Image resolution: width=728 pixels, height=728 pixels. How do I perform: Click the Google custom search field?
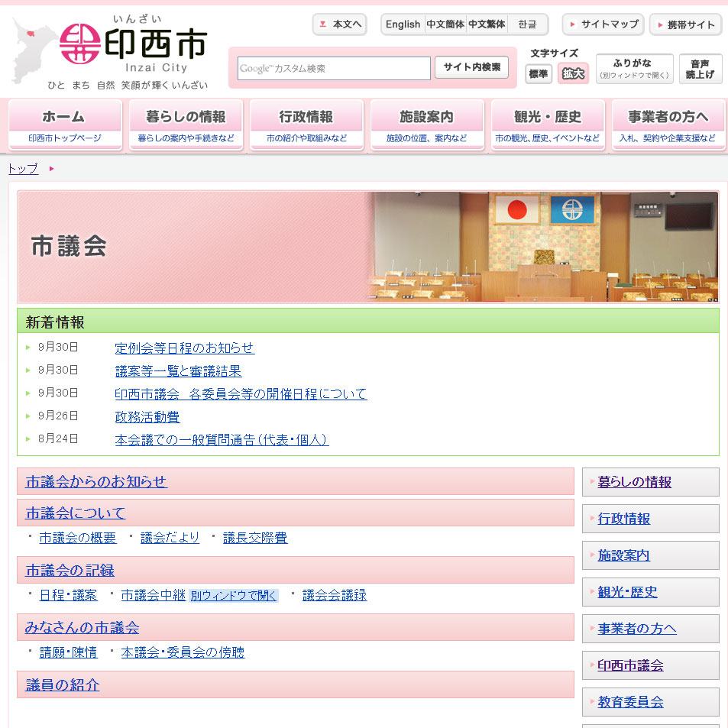pos(334,69)
